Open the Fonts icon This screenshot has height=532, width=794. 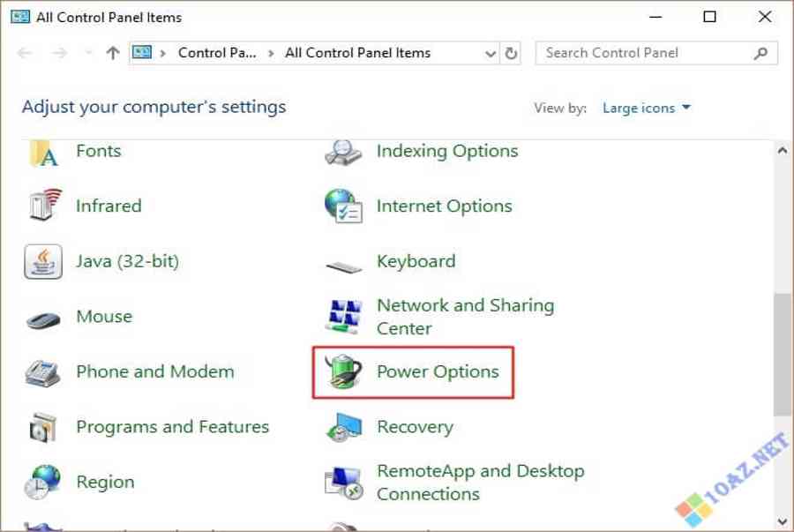(43, 154)
